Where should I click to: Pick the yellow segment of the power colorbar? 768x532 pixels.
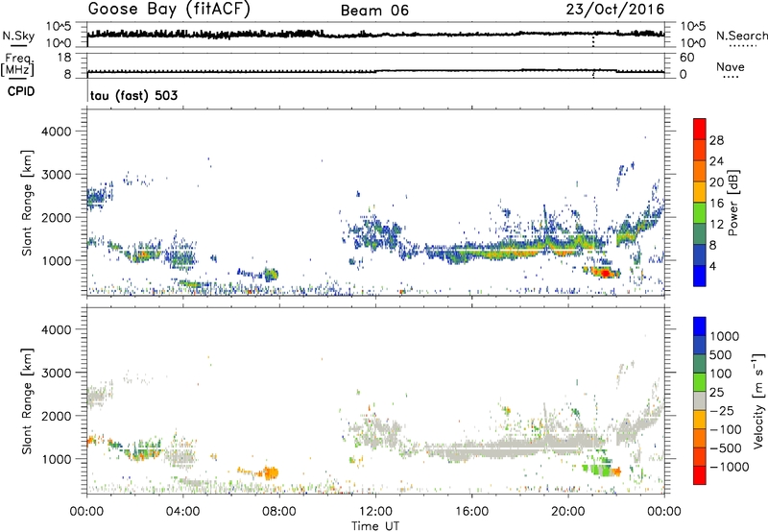point(700,192)
